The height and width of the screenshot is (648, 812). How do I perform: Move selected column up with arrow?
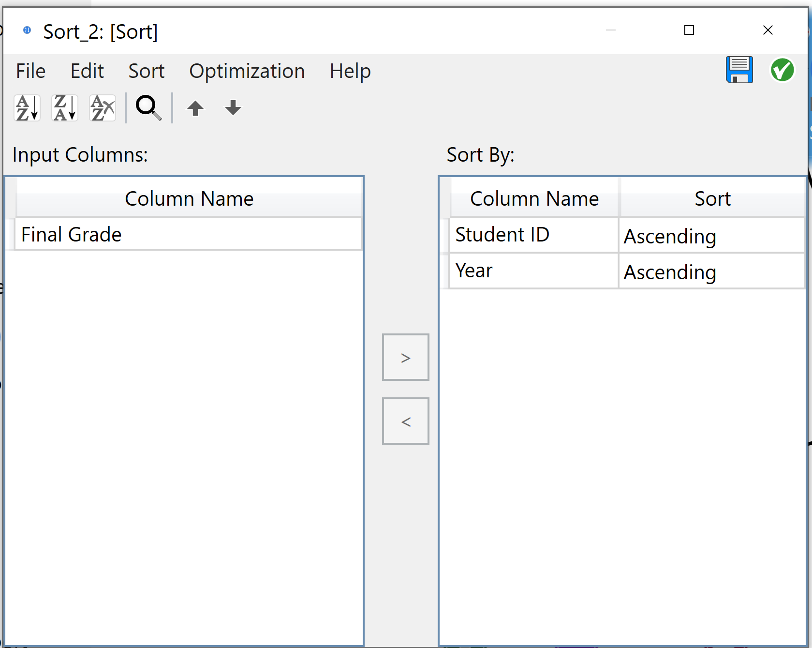pos(195,108)
